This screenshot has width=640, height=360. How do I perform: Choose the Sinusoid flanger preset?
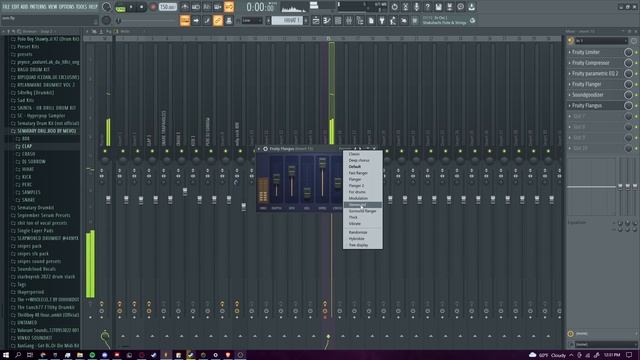(x=362, y=211)
